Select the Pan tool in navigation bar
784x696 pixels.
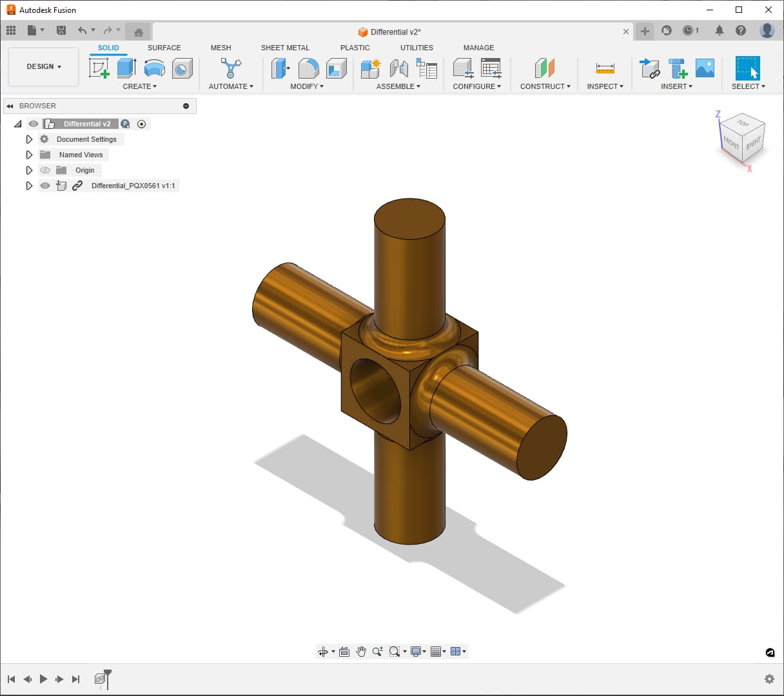point(362,651)
